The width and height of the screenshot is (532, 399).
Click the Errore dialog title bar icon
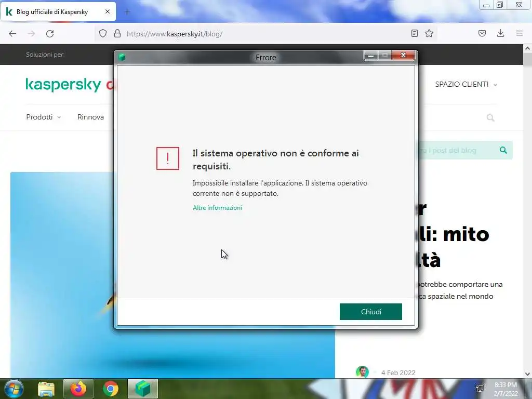(x=122, y=57)
